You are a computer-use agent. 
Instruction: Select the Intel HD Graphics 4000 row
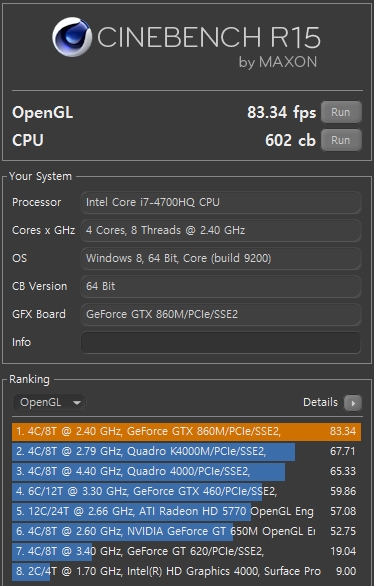(x=186, y=571)
